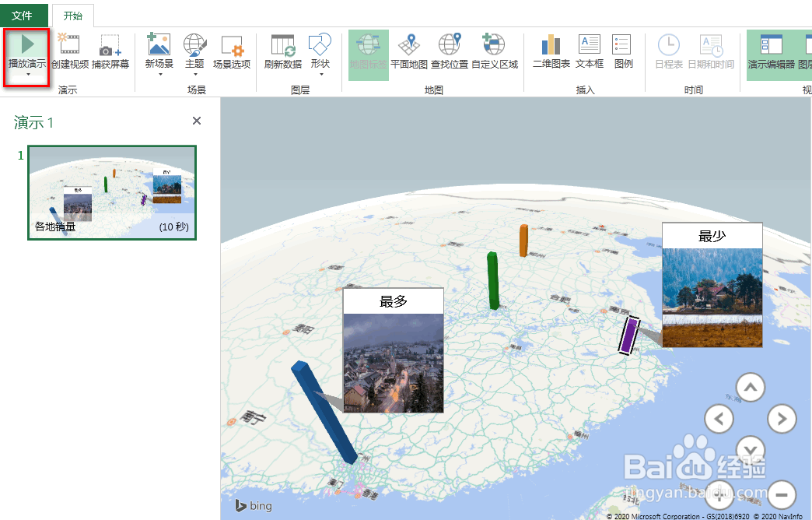Click the 演示 1 tour title
Image resolution: width=812 pixels, height=520 pixels.
coord(33,123)
